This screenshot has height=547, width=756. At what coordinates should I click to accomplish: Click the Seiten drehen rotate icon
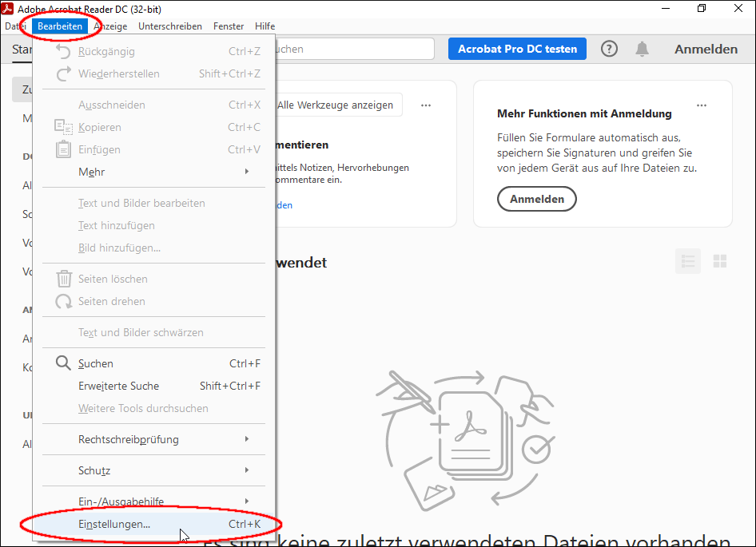pyautogui.click(x=63, y=301)
